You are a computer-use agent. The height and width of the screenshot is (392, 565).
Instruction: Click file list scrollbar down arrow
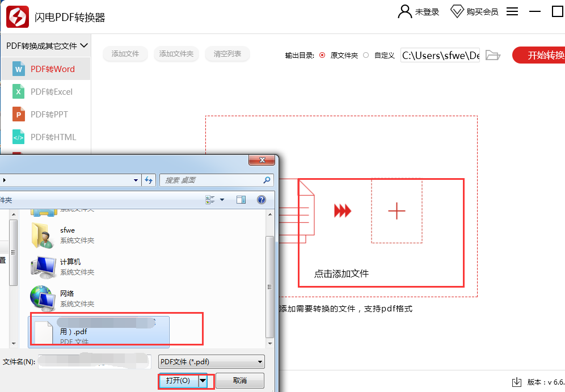click(x=270, y=344)
